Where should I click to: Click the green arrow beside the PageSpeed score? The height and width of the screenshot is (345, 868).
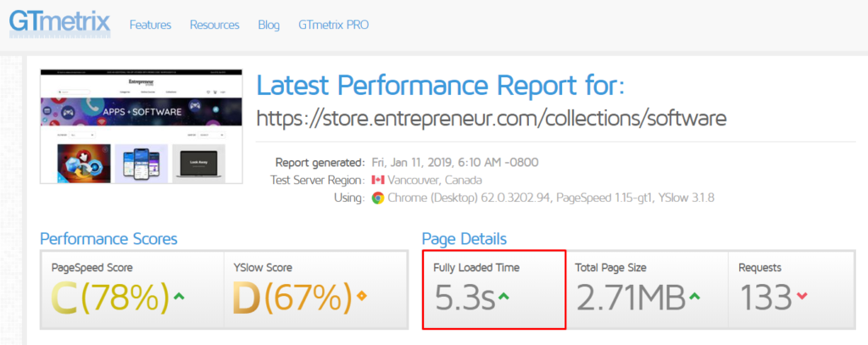(179, 297)
